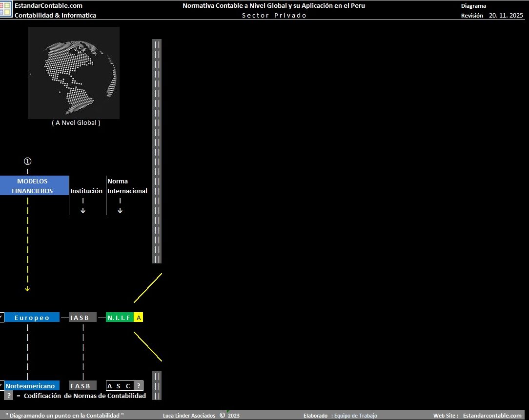Click the gray question mark beside ASC
Screen dimensions: 529x420
click(139, 386)
